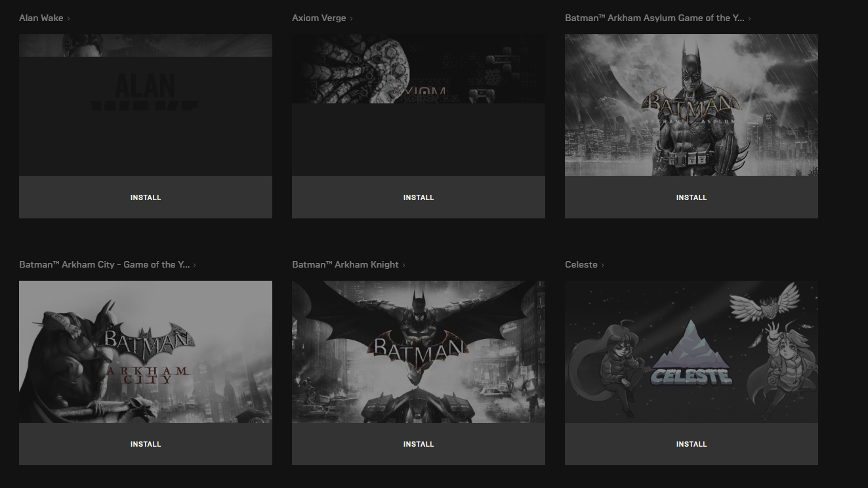Image resolution: width=868 pixels, height=488 pixels.
Task: Click the Batman Arkham Asylum cover art
Action: click(x=691, y=105)
